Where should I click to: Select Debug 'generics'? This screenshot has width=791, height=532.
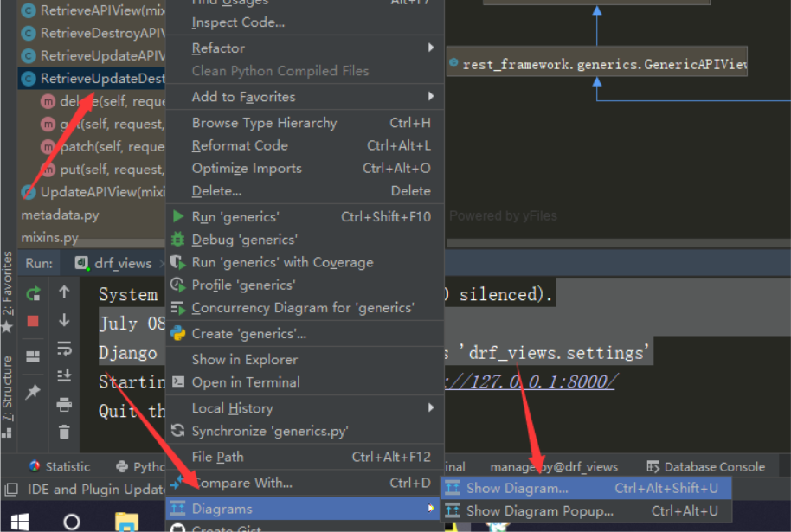point(305,240)
